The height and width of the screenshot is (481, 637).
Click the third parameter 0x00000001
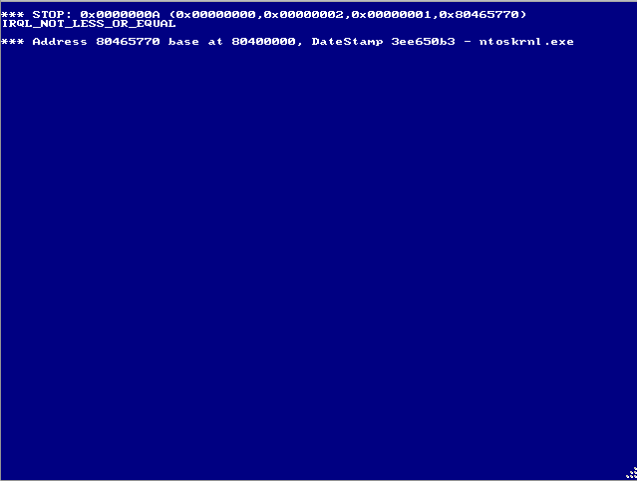click(391, 15)
